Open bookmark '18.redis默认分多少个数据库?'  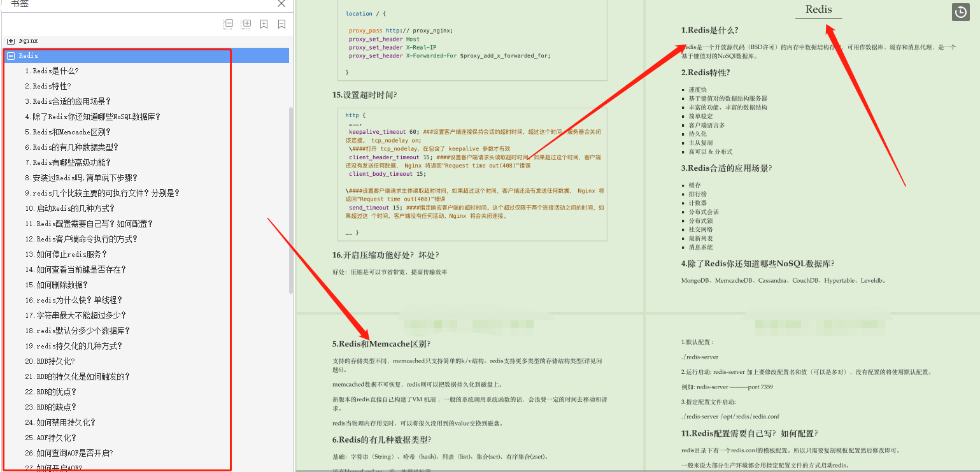(x=78, y=331)
